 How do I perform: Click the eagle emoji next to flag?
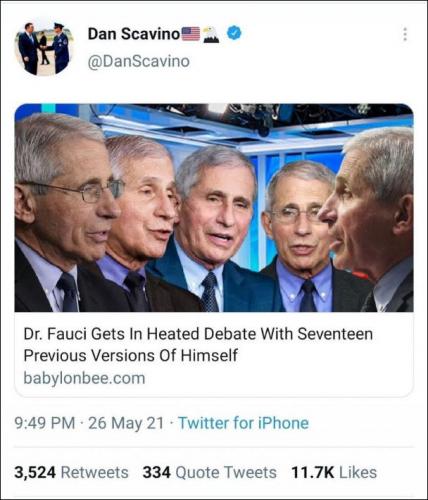pos(211,34)
